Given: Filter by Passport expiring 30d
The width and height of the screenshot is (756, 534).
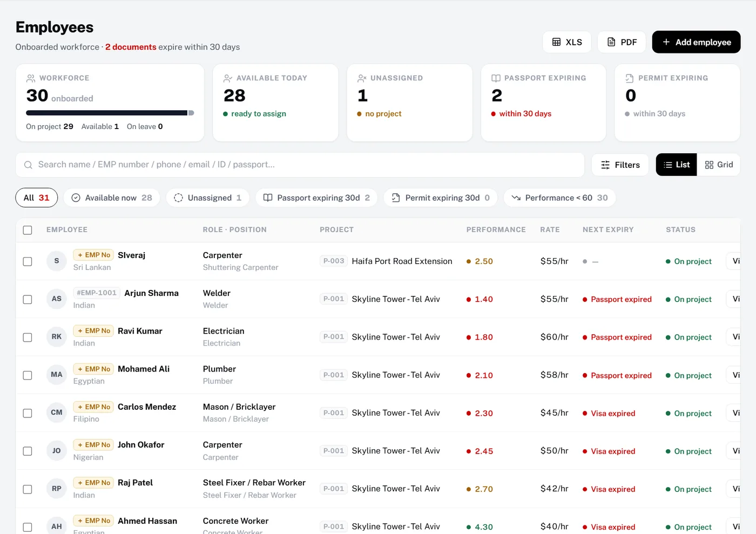Looking at the screenshot, I should pyautogui.click(x=317, y=198).
